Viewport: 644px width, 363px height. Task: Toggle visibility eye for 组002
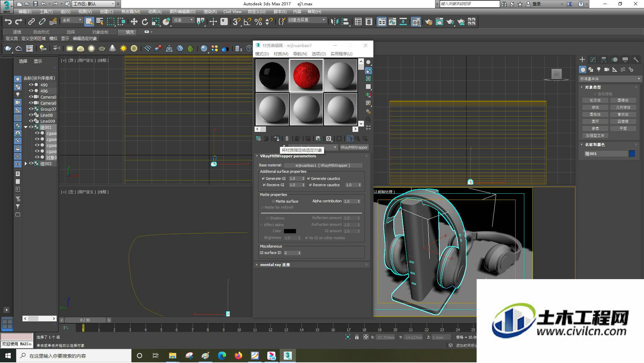point(31,163)
